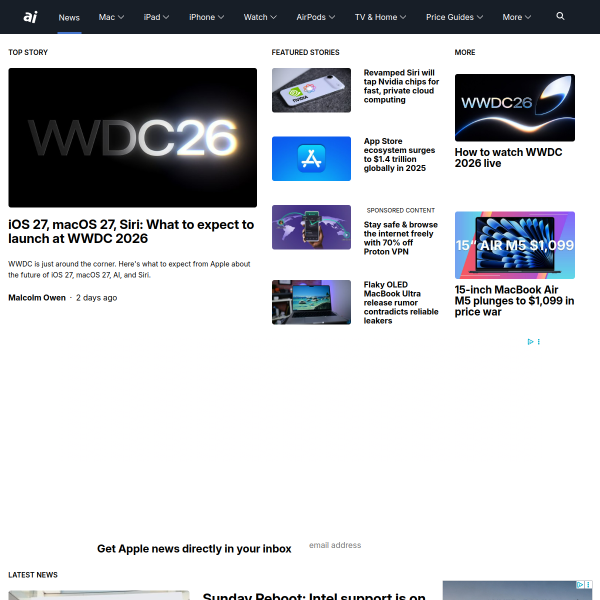The height and width of the screenshot is (600, 600).
Task: Click the 'SPONSORED CONTENT' label
Action: tap(401, 210)
